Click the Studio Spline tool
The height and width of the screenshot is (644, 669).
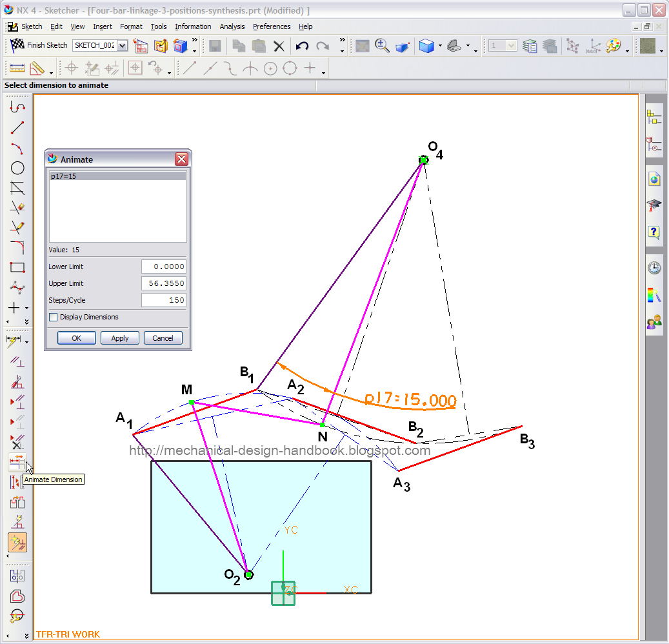tap(17, 287)
